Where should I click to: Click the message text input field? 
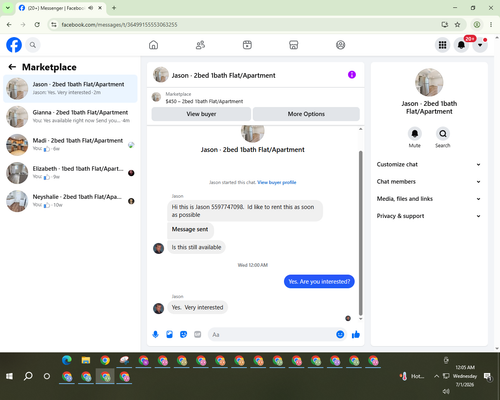272,334
